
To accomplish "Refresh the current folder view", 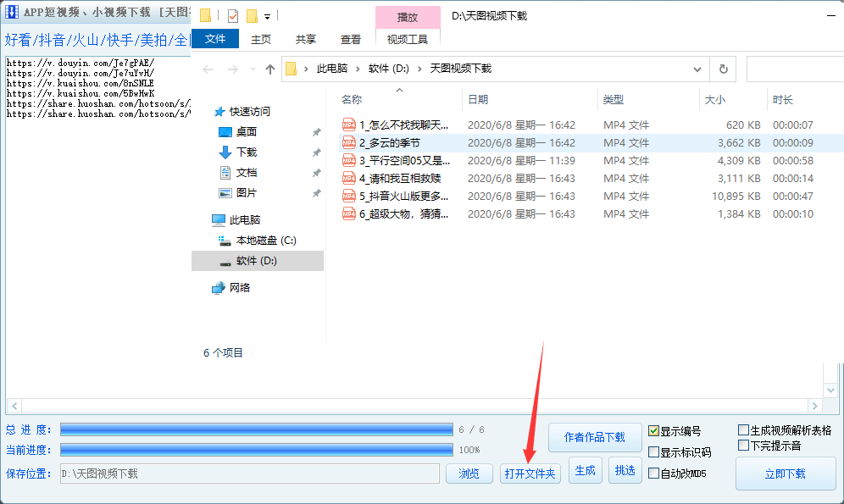I will [x=723, y=69].
